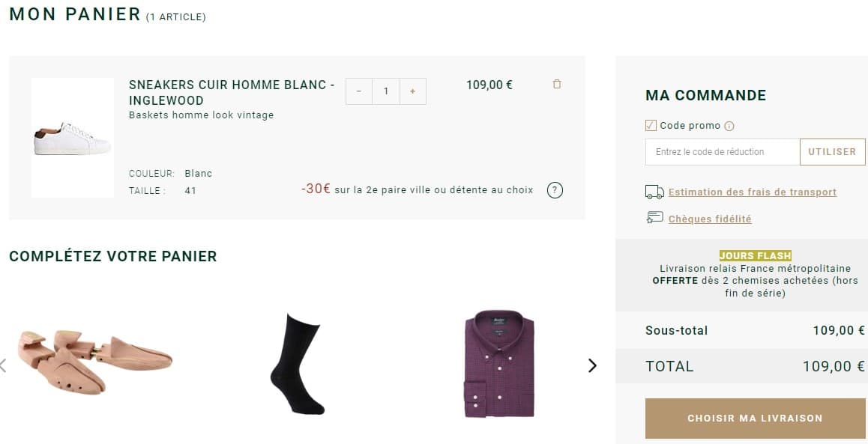Decrease sneaker quantity with the minus control

click(359, 91)
